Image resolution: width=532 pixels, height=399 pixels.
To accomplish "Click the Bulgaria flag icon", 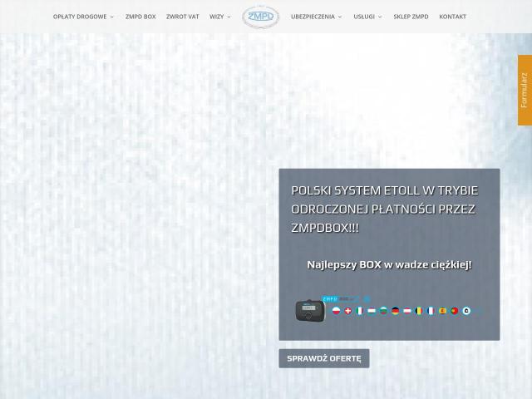I will coord(383,310).
